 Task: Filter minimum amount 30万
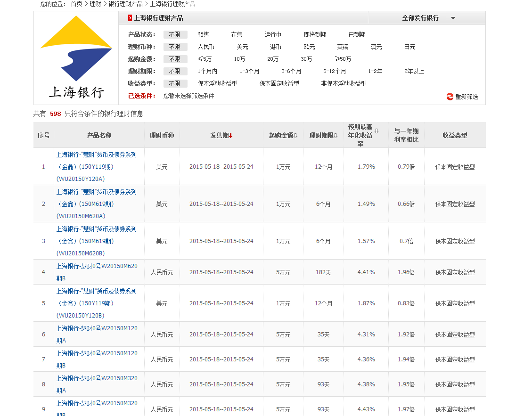[306, 59]
